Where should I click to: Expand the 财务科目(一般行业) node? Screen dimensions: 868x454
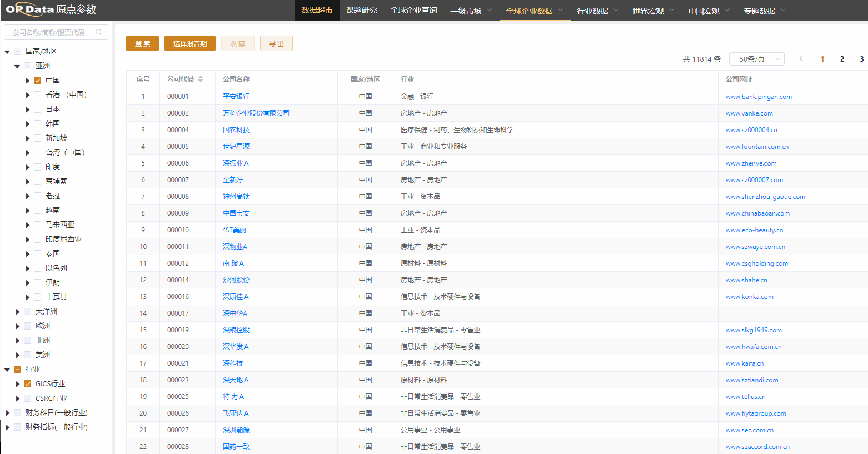(7, 413)
